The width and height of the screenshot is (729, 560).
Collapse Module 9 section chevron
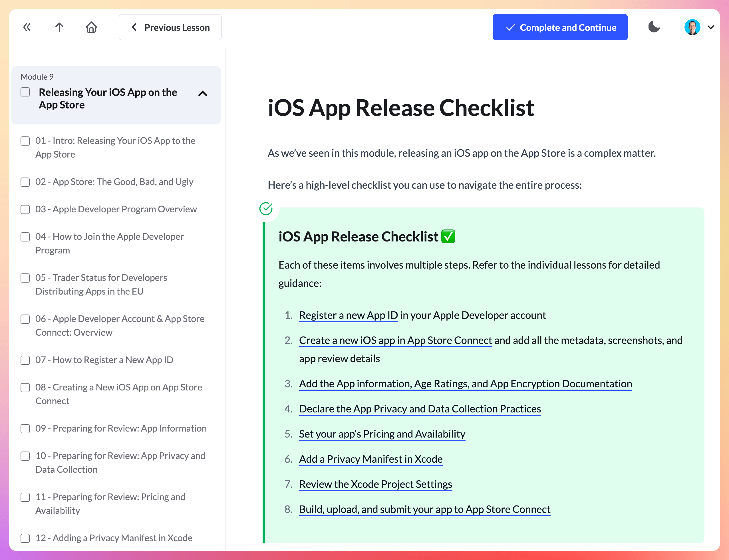[x=202, y=94]
